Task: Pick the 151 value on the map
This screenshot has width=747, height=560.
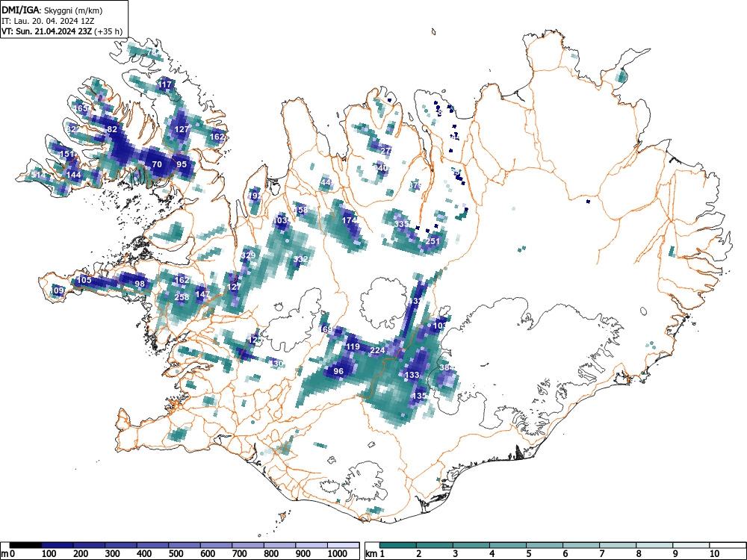Action: tap(66, 154)
